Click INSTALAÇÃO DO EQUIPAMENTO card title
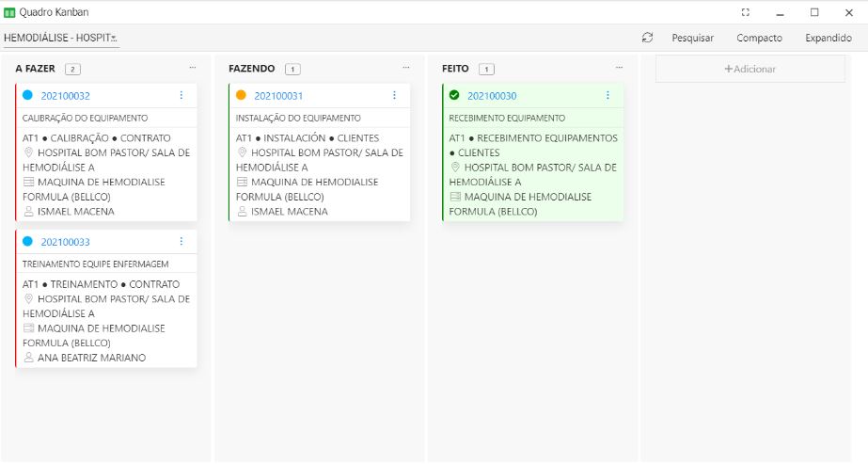Image resolution: width=868 pixels, height=464 pixels. [x=298, y=118]
